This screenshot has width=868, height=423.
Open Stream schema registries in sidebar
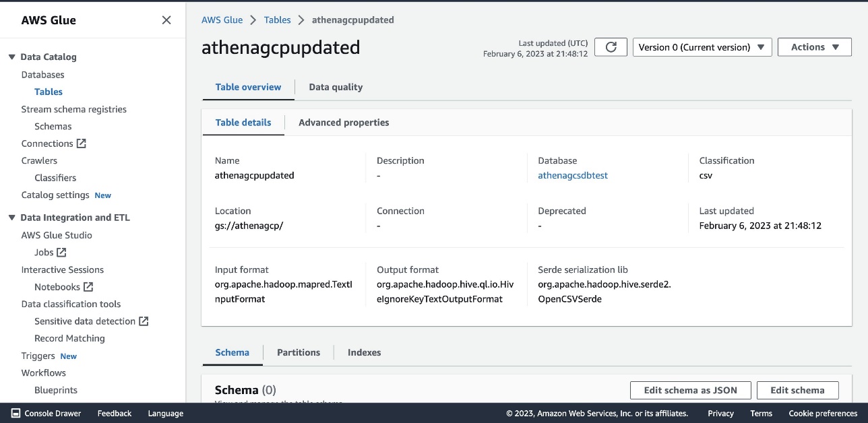(x=74, y=109)
